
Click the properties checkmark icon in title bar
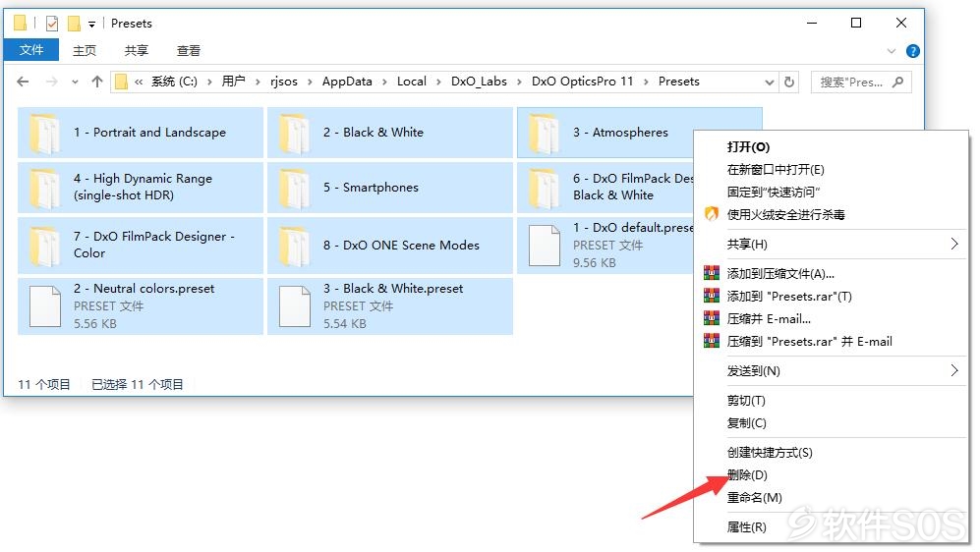(x=52, y=24)
